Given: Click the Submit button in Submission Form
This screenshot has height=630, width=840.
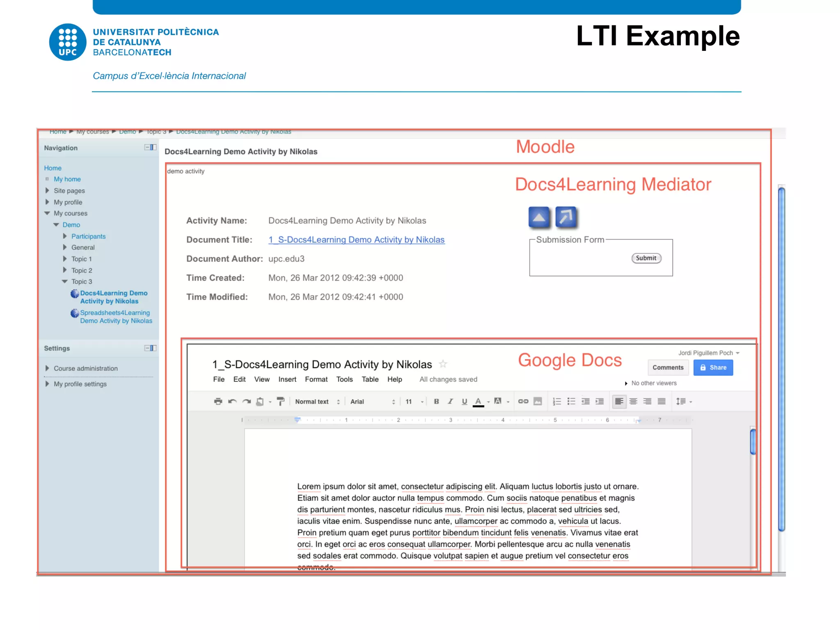Looking at the screenshot, I should coord(646,258).
